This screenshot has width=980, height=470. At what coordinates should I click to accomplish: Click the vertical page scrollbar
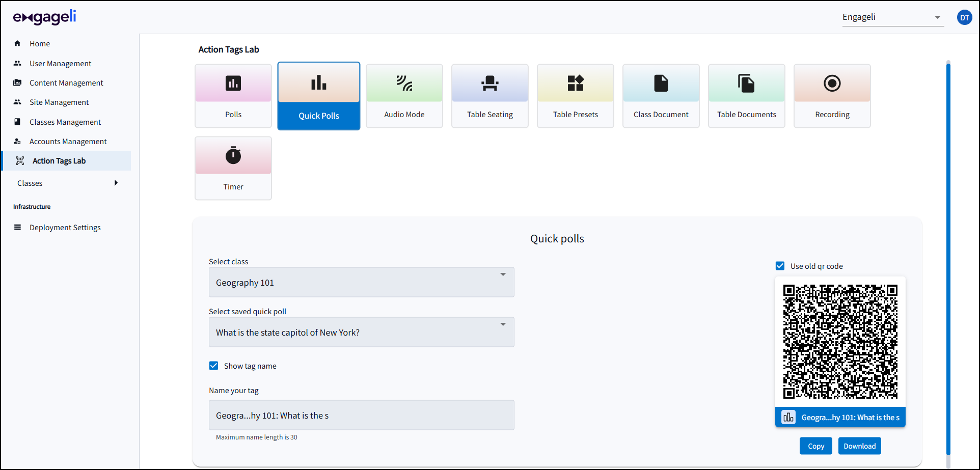(x=948, y=258)
